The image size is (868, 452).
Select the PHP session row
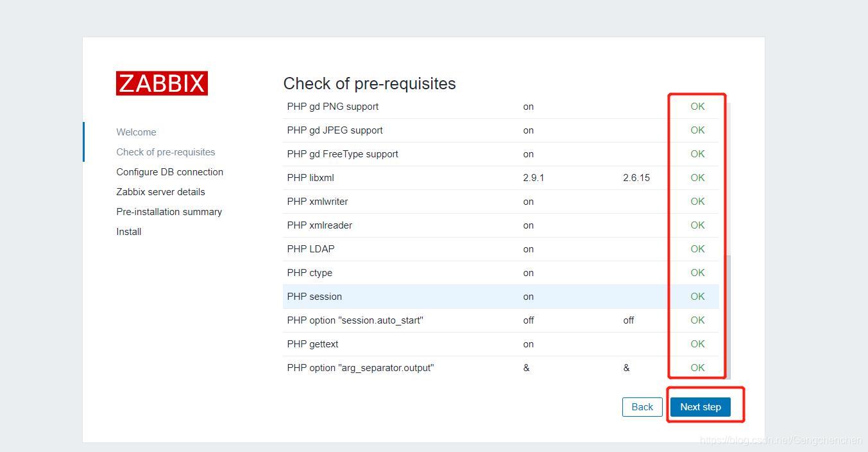(314, 297)
